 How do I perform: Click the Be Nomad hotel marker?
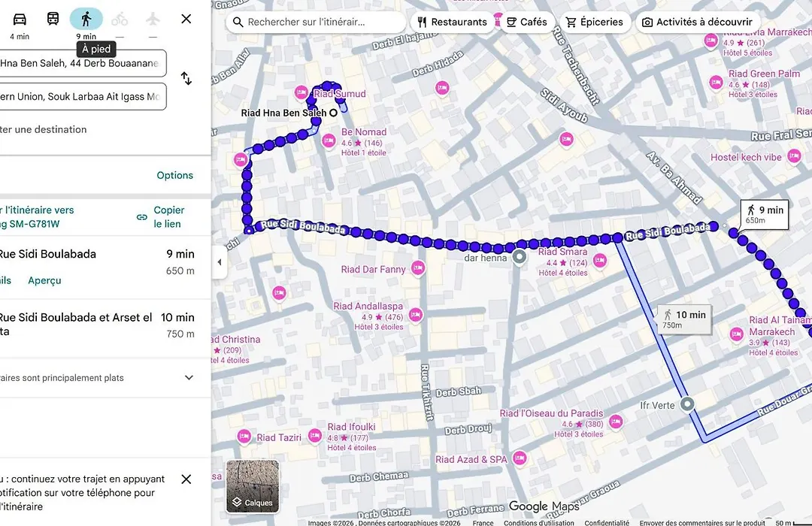(x=329, y=141)
